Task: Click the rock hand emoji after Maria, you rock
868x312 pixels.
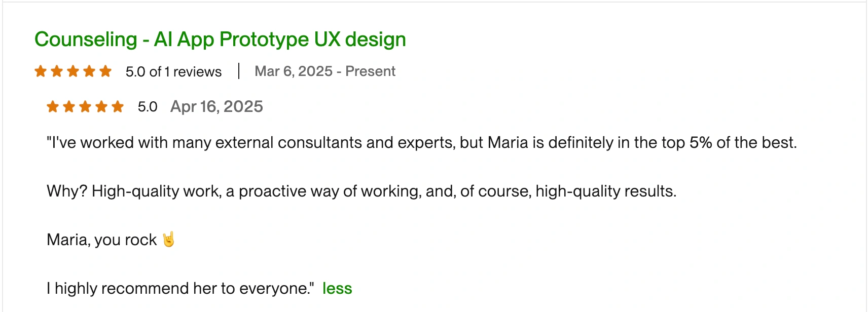Action: coord(169,239)
